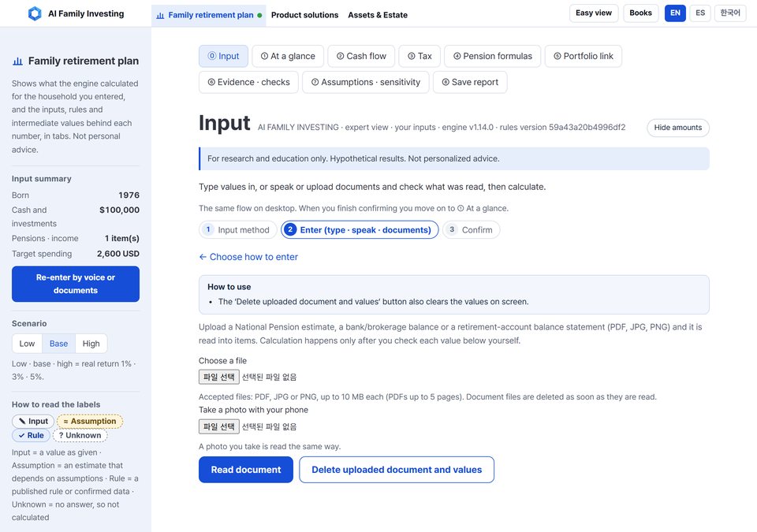Click the Target spending value 2,600 USD
Image resolution: width=757 pixels, height=532 pixels.
(x=117, y=254)
